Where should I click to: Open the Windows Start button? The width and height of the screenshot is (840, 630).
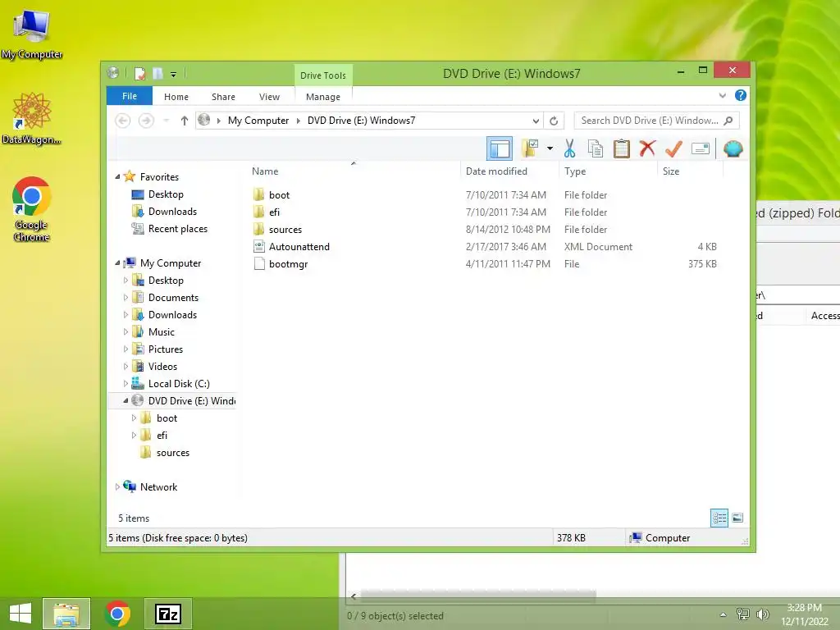(21, 614)
